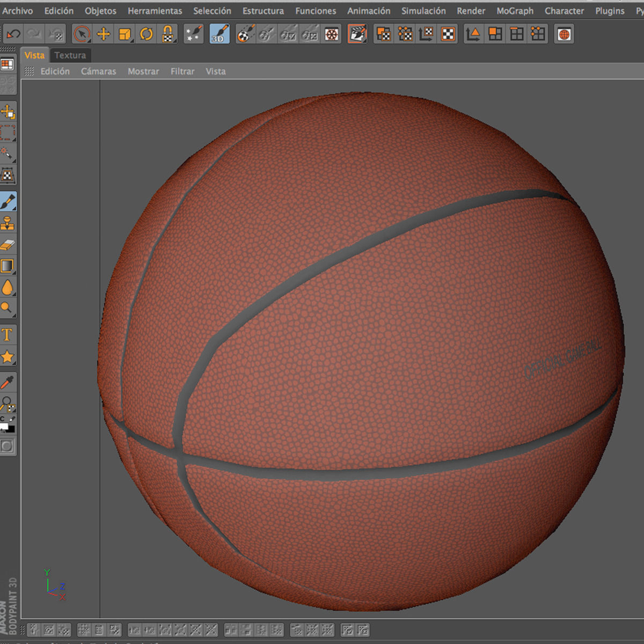
Task: Select the Gradient fill tool
Action: point(8,266)
